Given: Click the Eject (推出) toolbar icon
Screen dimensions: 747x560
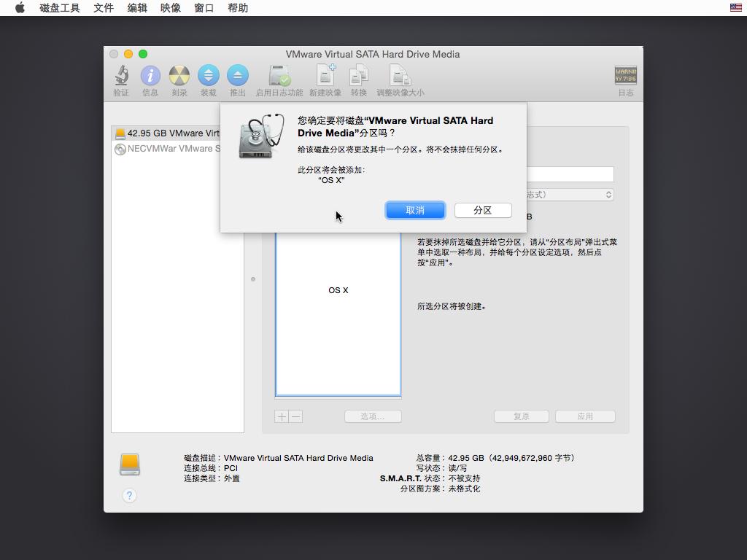Looking at the screenshot, I should 237,75.
